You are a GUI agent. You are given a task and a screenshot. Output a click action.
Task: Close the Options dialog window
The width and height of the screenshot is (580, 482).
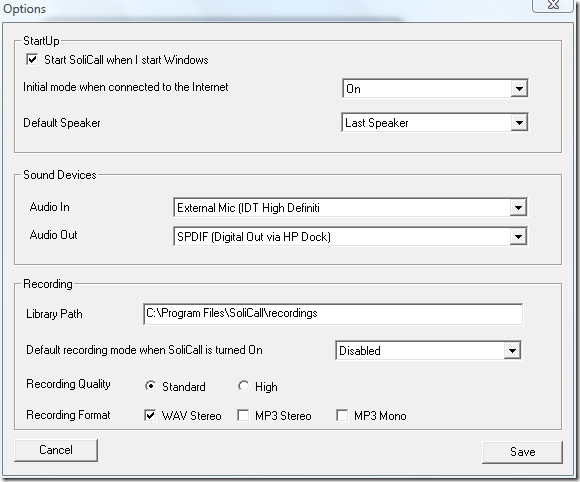coord(553,5)
